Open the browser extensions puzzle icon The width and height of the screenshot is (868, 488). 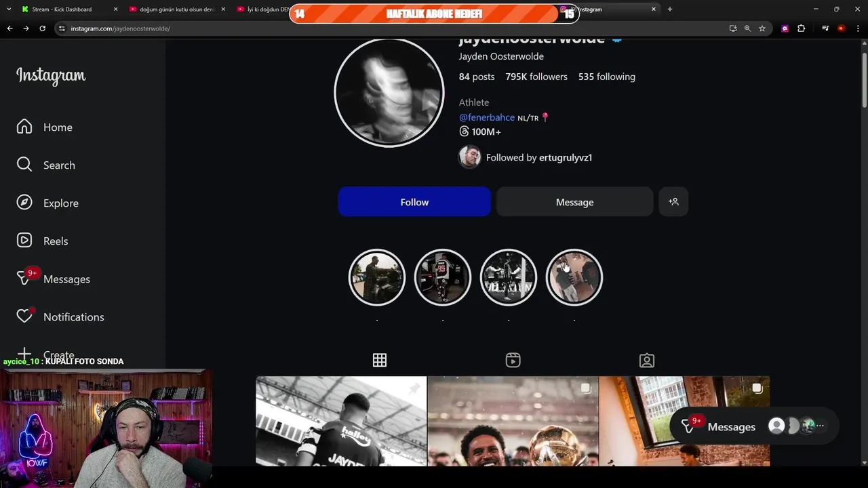(802, 28)
